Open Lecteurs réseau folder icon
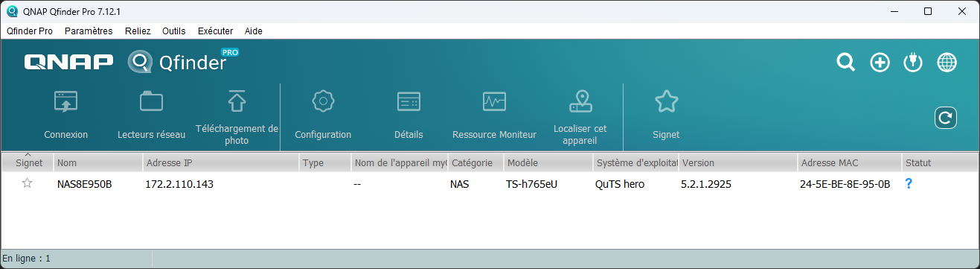The image size is (980, 269). [151, 101]
